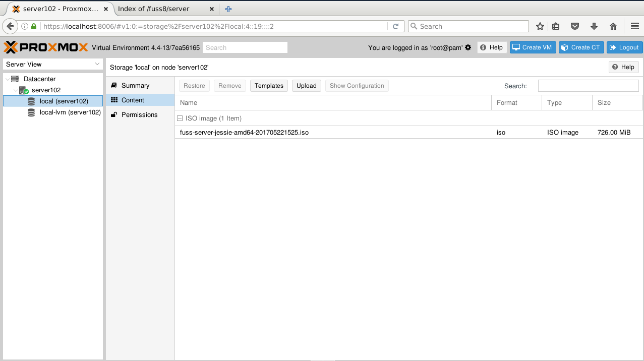This screenshot has height=361, width=644.
Task: Go to browser home icon
Action: pyautogui.click(x=613, y=26)
